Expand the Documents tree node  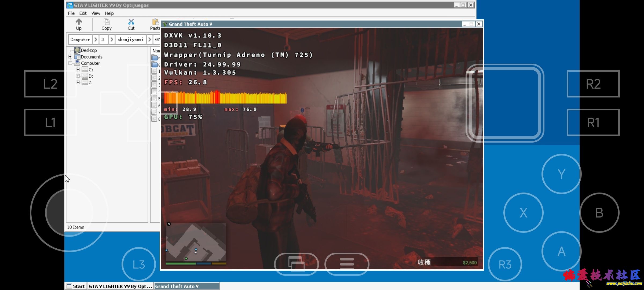tap(70, 57)
